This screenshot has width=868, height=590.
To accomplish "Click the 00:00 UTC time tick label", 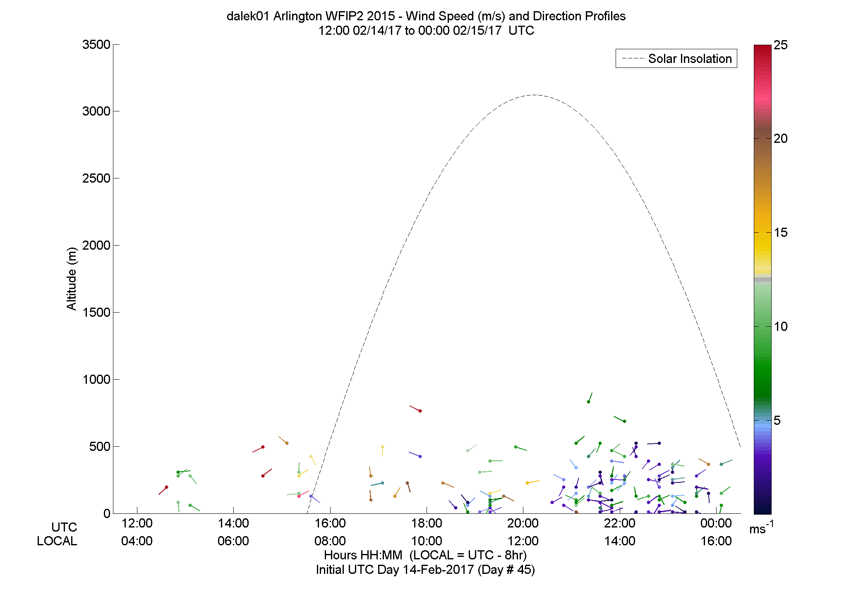I will click(x=716, y=523).
